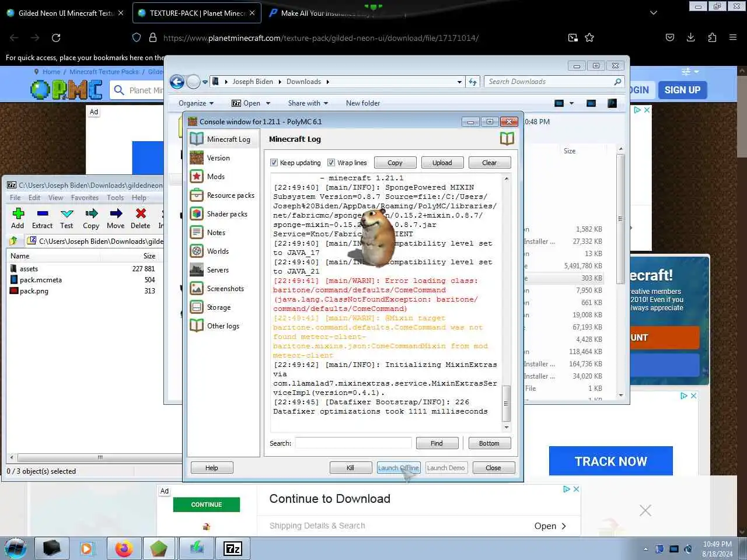Reload the page in Firefox
The image size is (747, 560).
(x=56, y=38)
